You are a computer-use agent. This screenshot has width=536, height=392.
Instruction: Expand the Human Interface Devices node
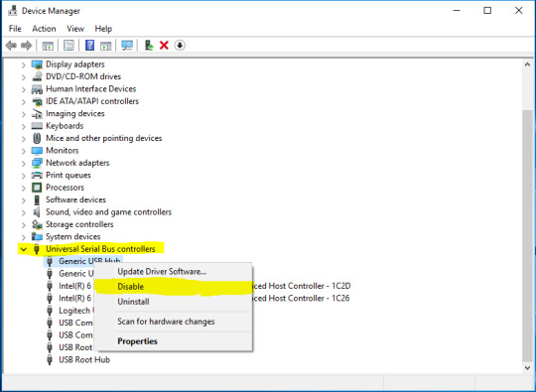point(23,89)
